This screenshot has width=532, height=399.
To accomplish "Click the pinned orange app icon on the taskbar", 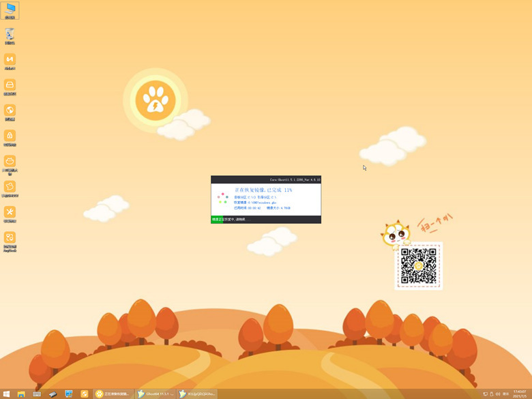I will (85, 394).
